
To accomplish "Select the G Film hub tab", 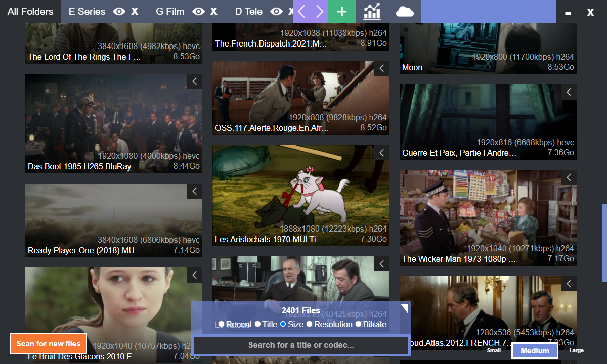I will (169, 11).
